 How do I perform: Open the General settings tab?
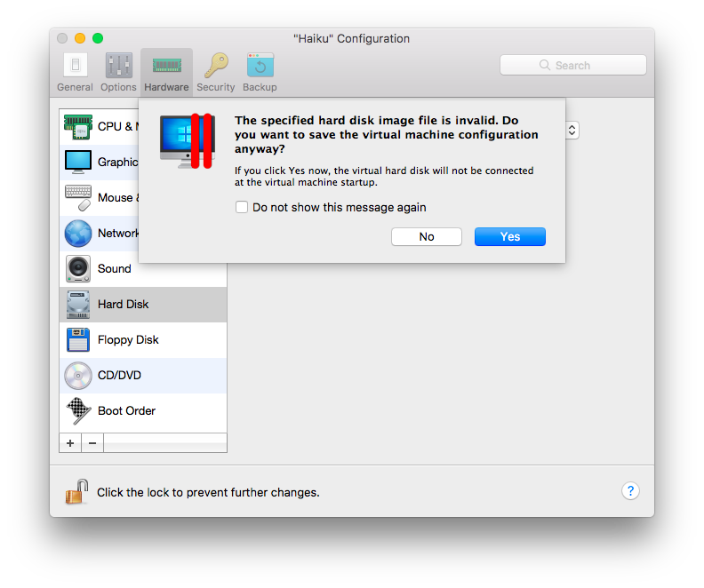[x=75, y=72]
